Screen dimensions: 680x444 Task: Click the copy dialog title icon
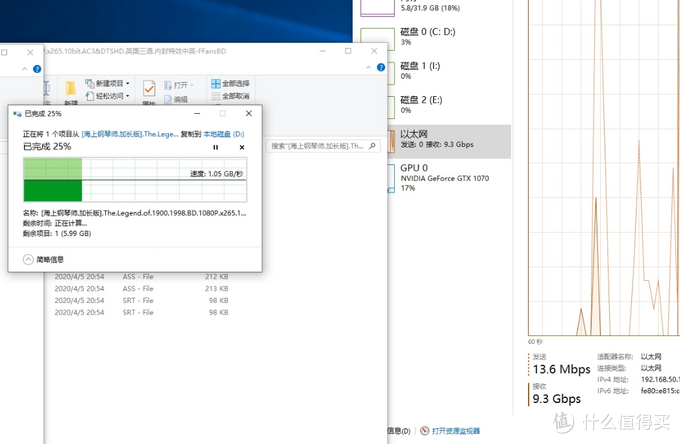[x=17, y=114]
